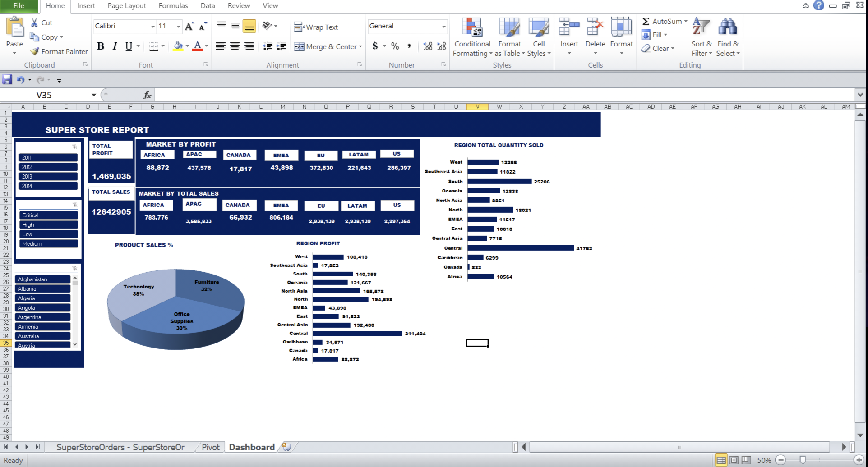Click Cell Styles button
Viewport: 868px width, 467px height.
coord(539,37)
